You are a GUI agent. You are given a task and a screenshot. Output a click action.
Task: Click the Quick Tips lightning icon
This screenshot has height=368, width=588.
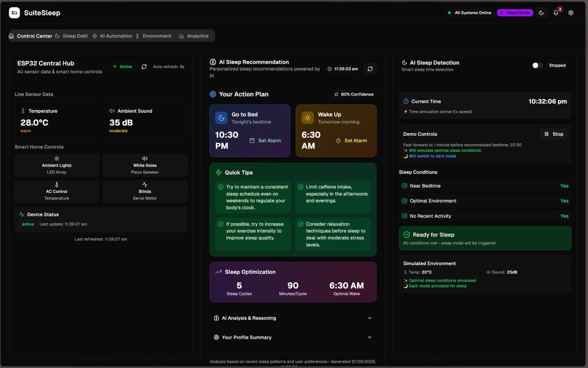(219, 173)
